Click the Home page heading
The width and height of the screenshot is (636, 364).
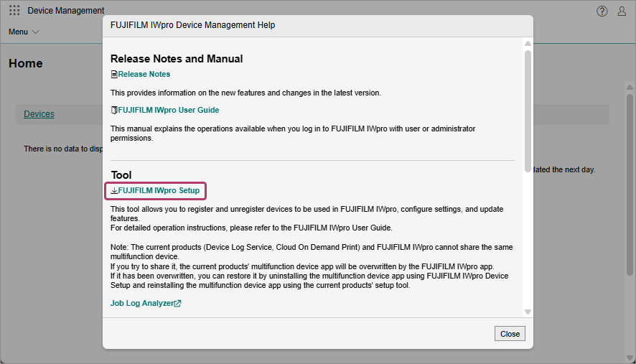click(x=26, y=63)
